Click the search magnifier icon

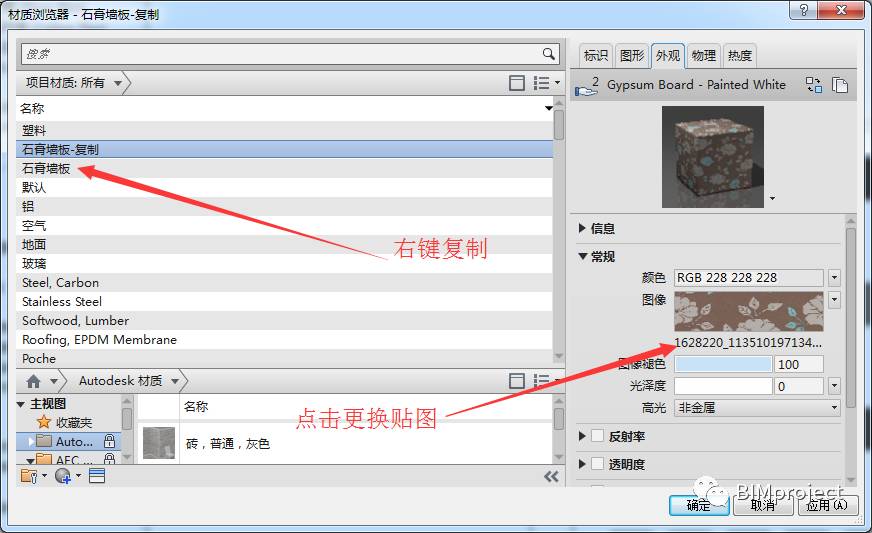548,53
